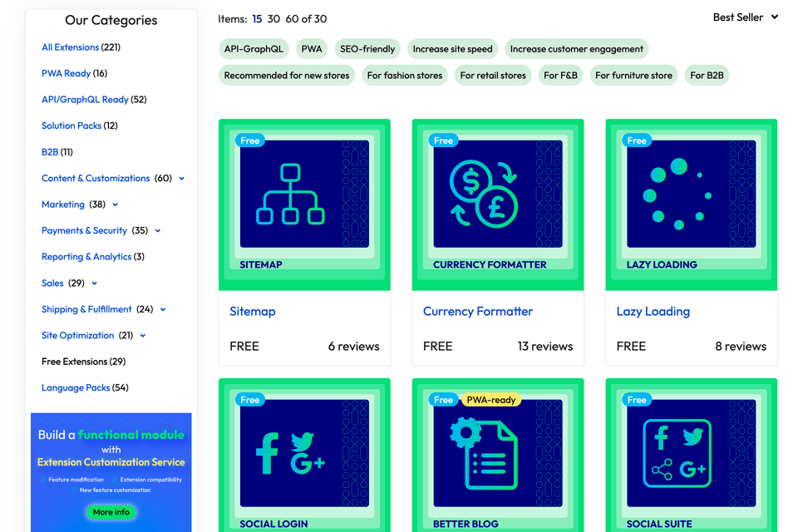Go to Solution Packs category
The width and height of the screenshot is (798, 532).
click(x=71, y=126)
